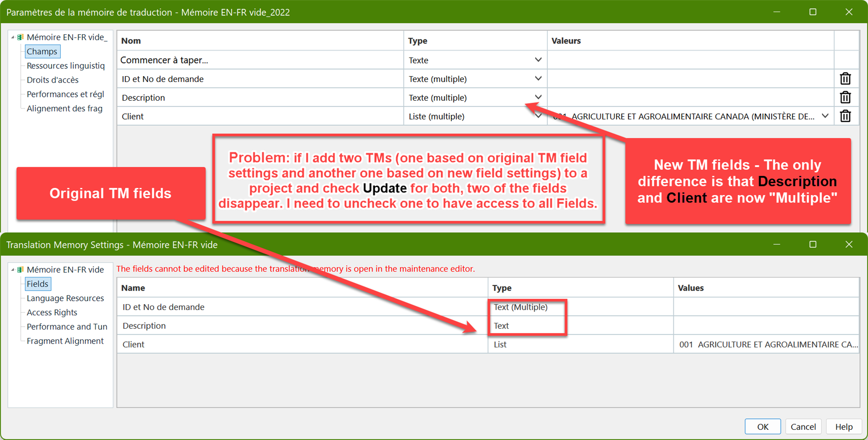Click the Type column header in upper window
This screenshot has height=440, width=868.
[x=475, y=40]
